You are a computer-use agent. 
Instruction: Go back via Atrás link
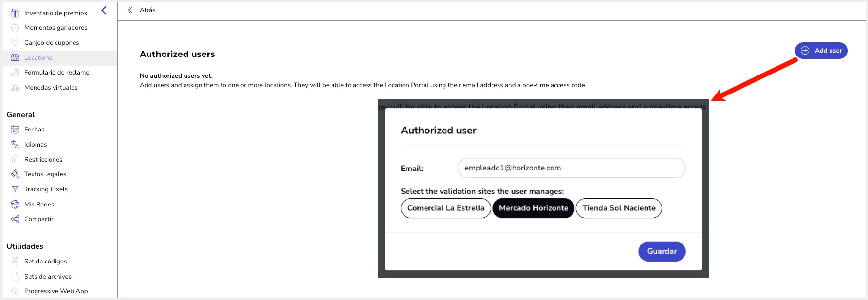(x=148, y=10)
